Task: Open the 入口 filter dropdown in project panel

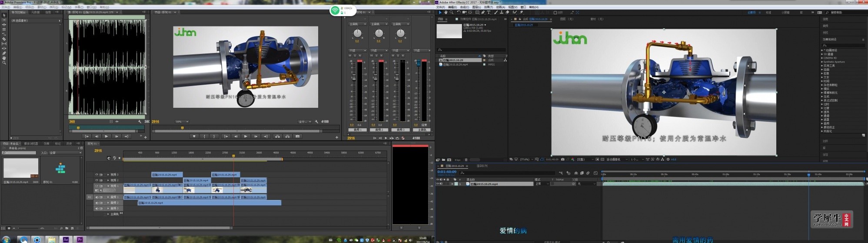Action: tap(66, 153)
